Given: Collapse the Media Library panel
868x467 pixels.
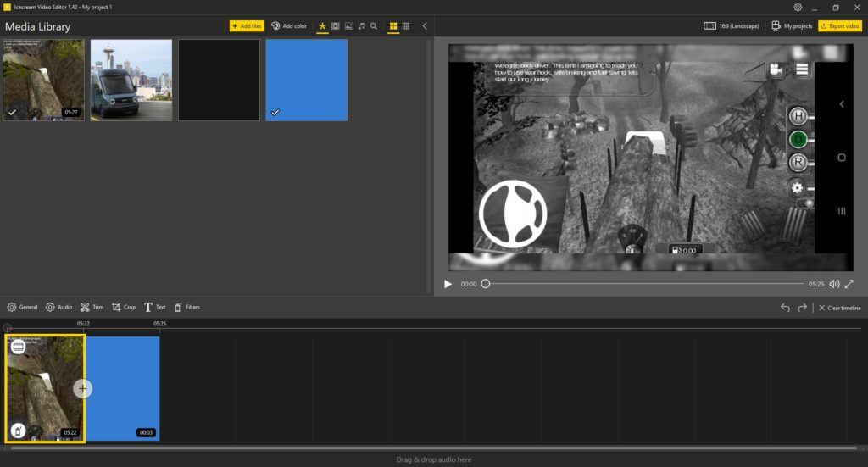Looking at the screenshot, I should 425,26.
